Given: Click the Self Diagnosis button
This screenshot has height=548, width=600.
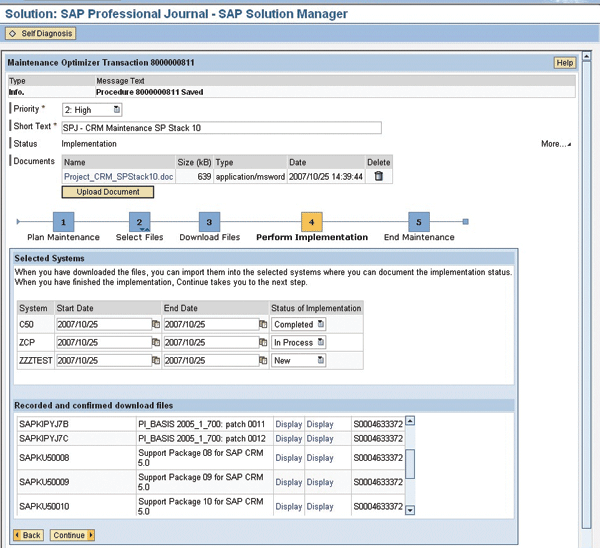Looking at the screenshot, I should 41,33.
